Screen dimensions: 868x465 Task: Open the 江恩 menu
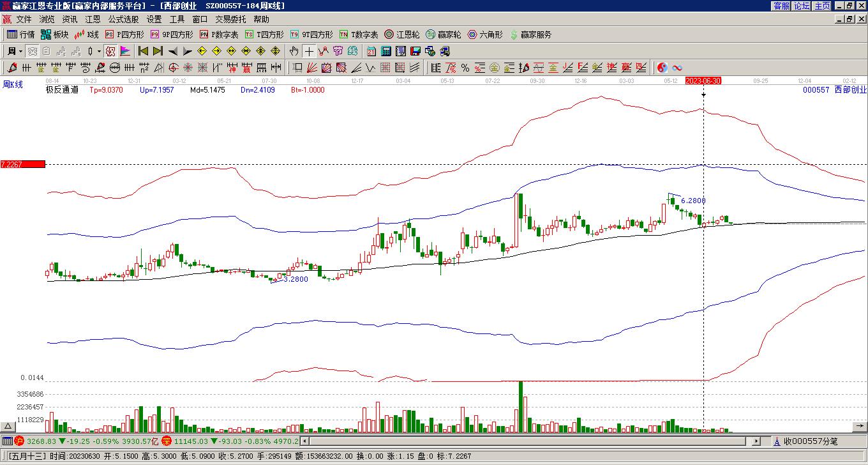tap(93, 19)
